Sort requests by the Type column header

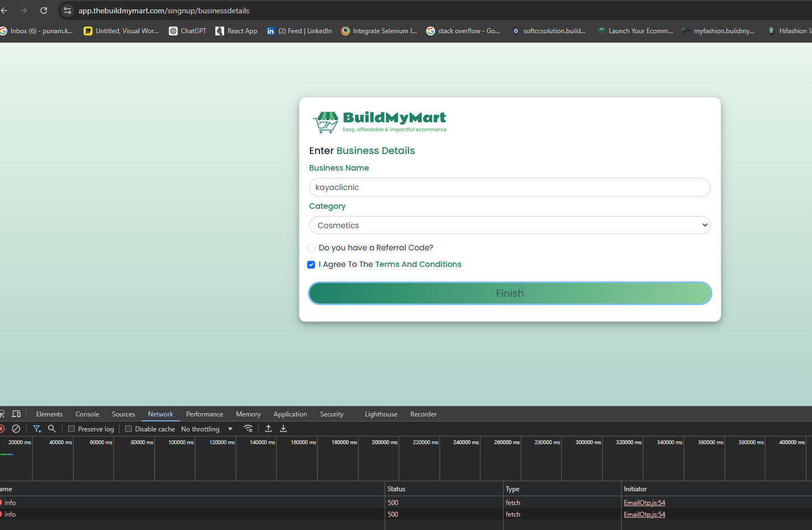click(x=562, y=489)
